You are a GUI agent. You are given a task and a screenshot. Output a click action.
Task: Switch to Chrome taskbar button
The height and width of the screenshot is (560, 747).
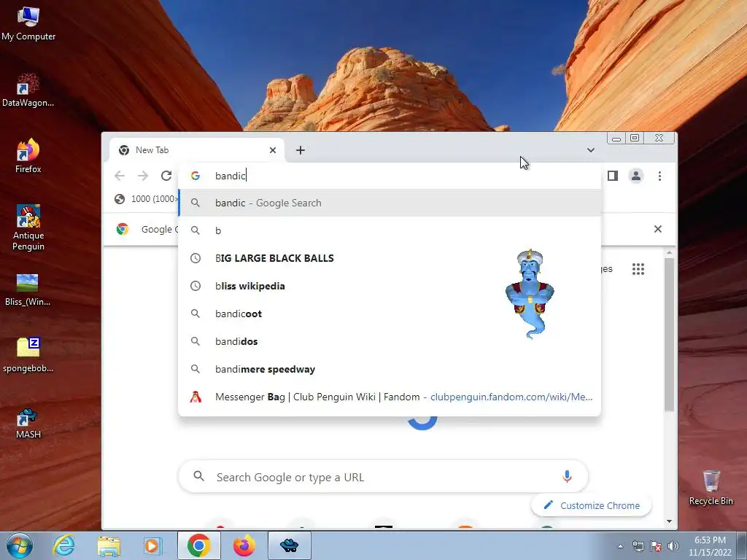click(198, 545)
